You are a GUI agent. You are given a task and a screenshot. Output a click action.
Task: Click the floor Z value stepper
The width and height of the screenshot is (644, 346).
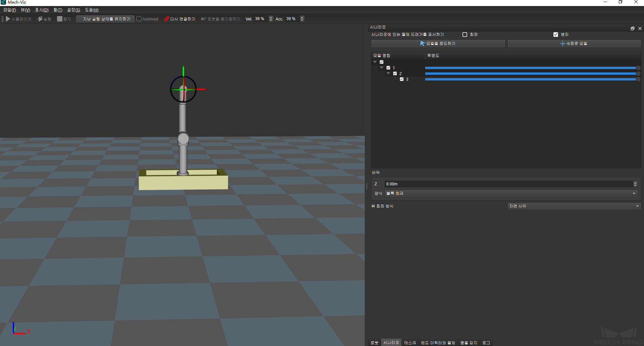(x=635, y=184)
